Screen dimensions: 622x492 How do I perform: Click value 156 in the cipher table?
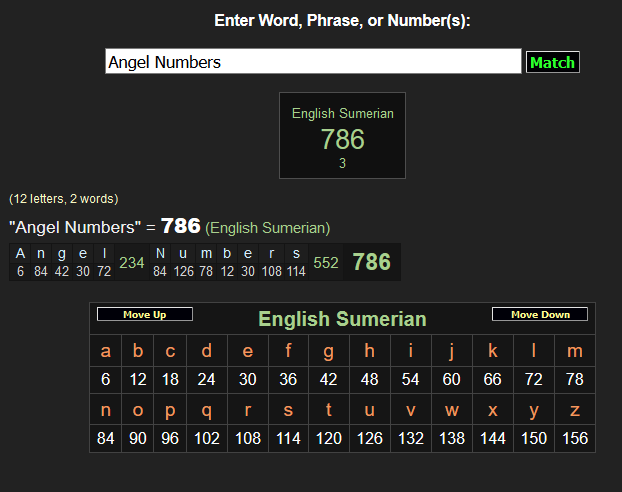(x=574, y=438)
